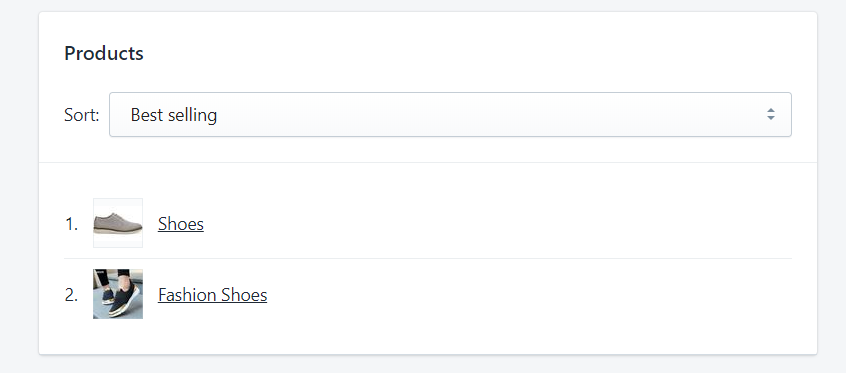Click the downward caret of the sort arrows
The image size is (846, 373).
(x=771, y=118)
